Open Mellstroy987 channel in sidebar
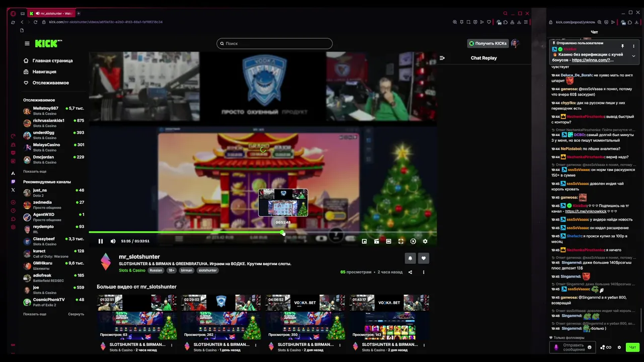This screenshot has width=644, height=362. point(54,111)
